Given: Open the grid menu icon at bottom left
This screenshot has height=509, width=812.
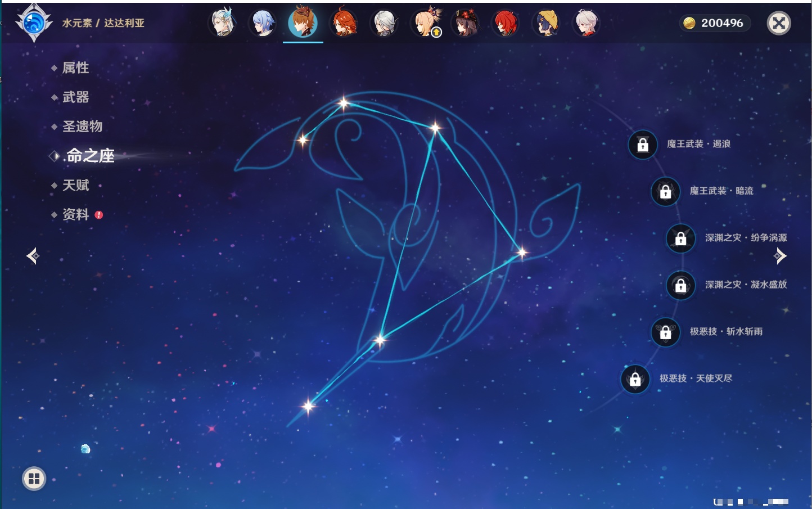Looking at the screenshot, I should pos(34,479).
